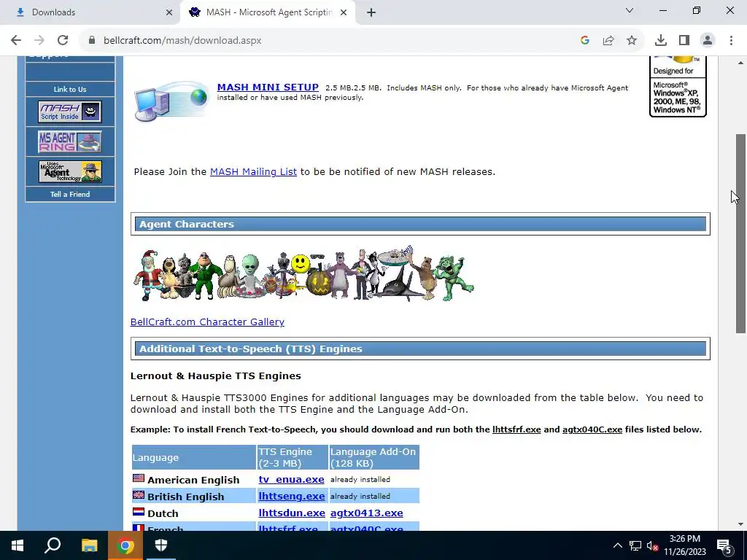This screenshot has height=560, width=747.
Task: Click the scrollbar down arrow
Action: [x=740, y=524]
